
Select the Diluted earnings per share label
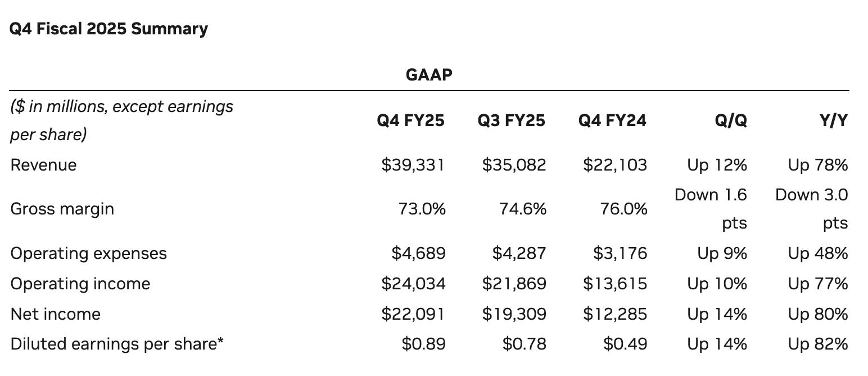[117, 344]
